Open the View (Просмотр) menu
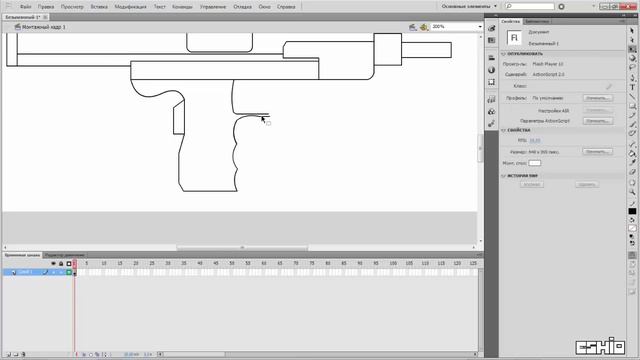The height and width of the screenshot is (360, 640). (x=72, y=7)
